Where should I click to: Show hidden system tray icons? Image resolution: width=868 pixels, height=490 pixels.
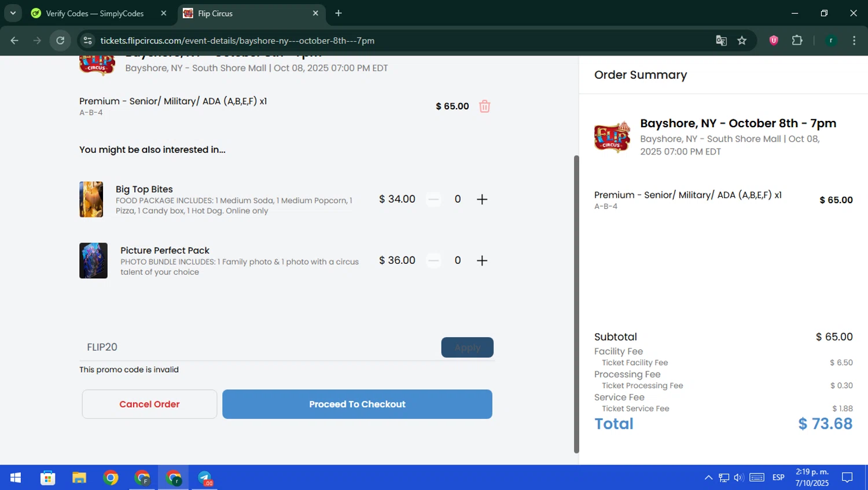(x=708, y=478)
